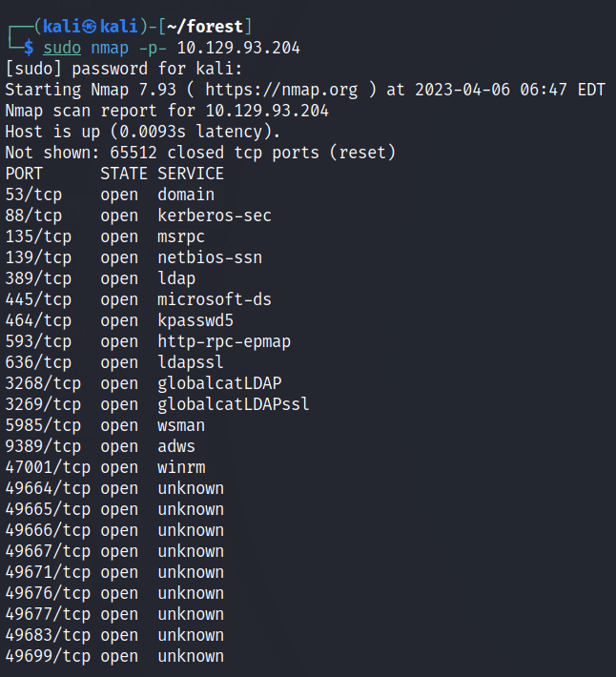Click the 49699/tcp port entry
Screen dimensions: 616x677
[48, 656]
